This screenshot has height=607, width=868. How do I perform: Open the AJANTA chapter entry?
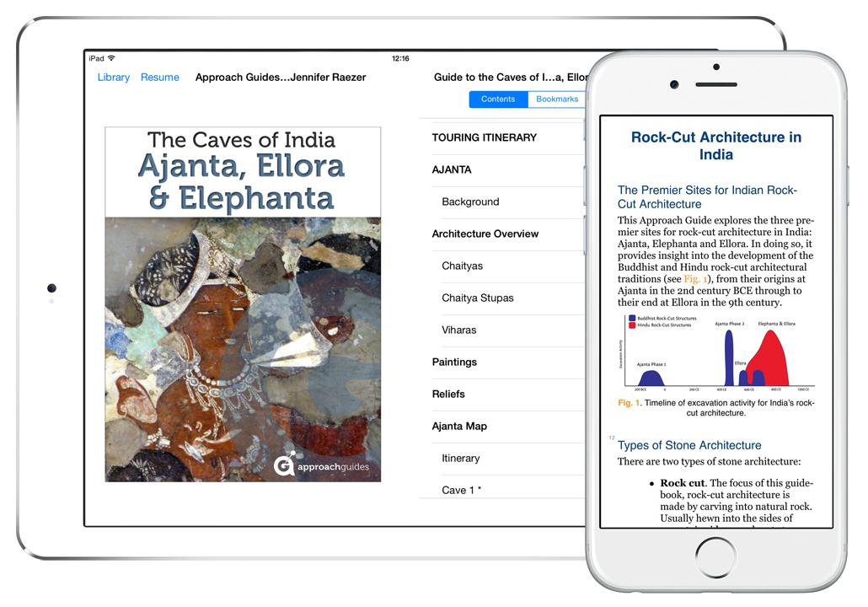[x=452, y=169]
